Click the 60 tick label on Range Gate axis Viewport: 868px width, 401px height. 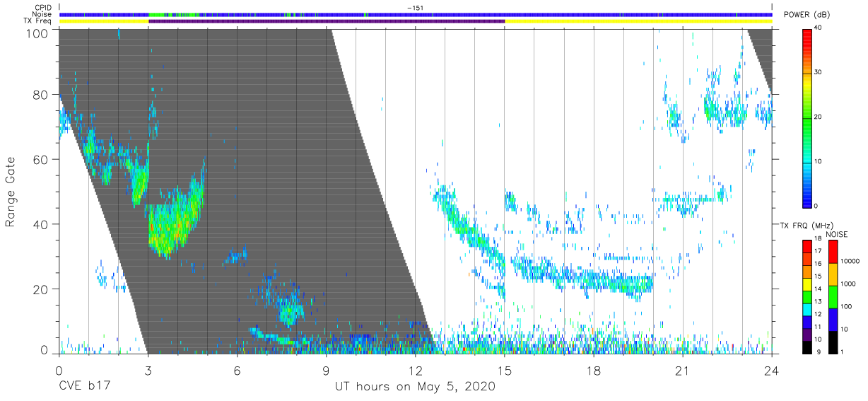pos(40,159)
